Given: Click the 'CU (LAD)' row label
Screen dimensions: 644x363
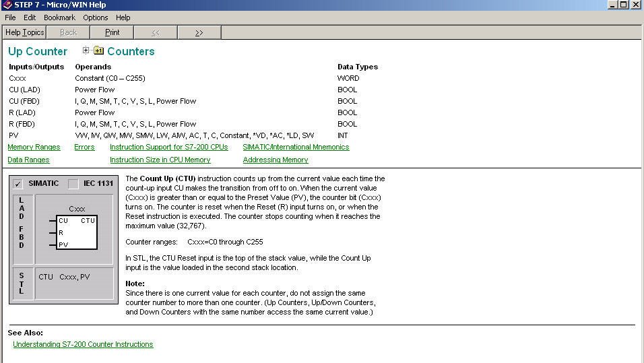Looking at the screenshot, I should [25, 90].
